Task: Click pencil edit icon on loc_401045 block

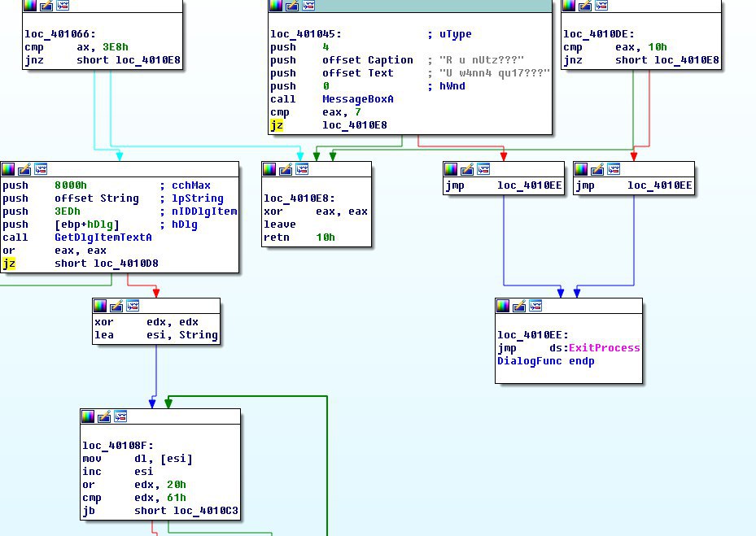Action: click(292, 6)
